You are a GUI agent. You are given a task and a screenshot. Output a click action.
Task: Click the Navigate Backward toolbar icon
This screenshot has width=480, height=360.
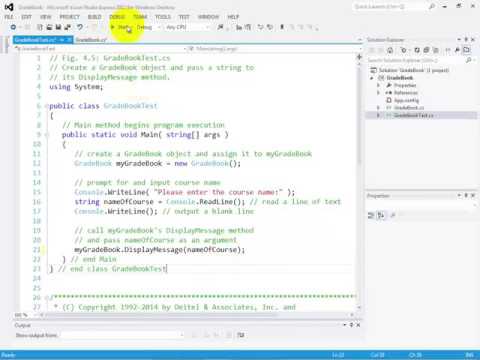click(13, 27)
